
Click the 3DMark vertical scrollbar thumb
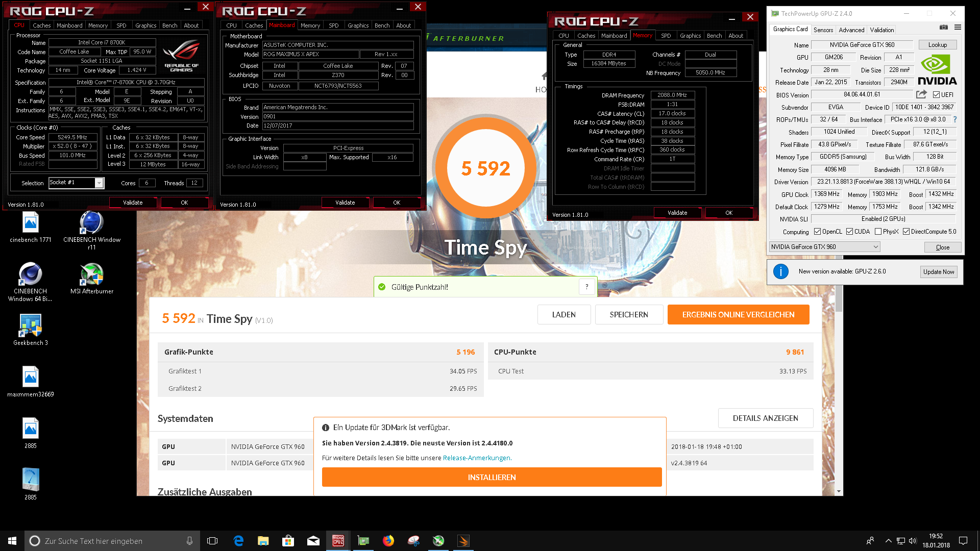[x=839, y=298]
